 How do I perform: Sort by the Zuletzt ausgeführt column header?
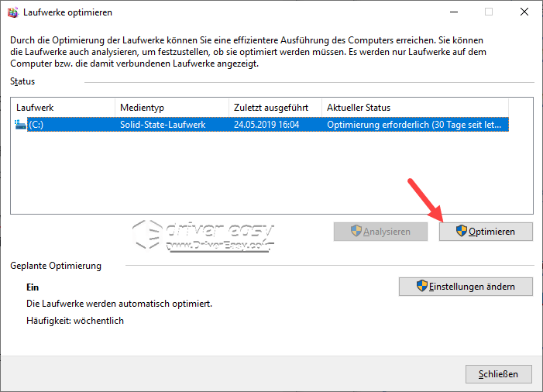tap(275, 108)
